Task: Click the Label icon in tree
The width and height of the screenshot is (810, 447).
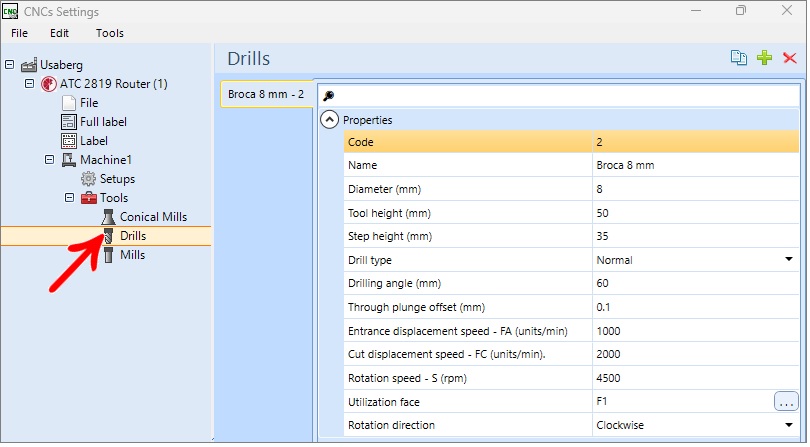Action: click(x=69, y=141)
